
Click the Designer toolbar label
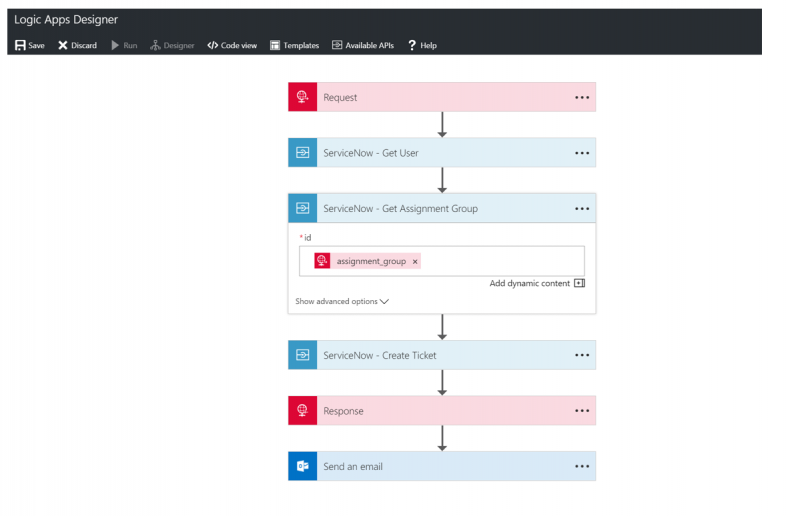(x=179, y=45)
